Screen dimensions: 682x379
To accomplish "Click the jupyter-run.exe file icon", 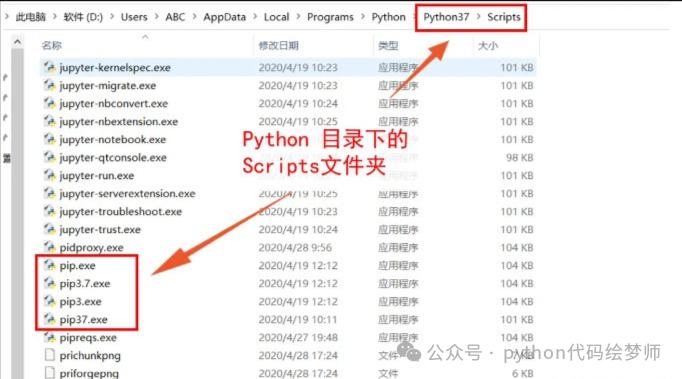I will 50,175.
